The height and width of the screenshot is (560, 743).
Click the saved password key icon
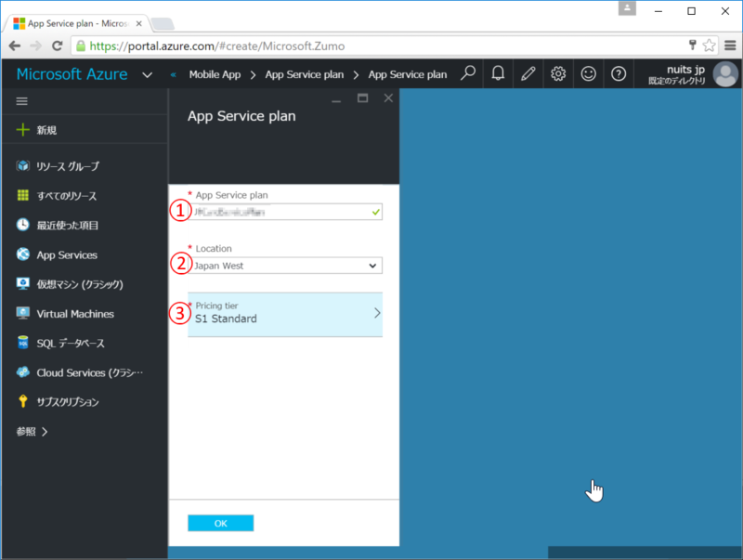[x=692, y=45]
